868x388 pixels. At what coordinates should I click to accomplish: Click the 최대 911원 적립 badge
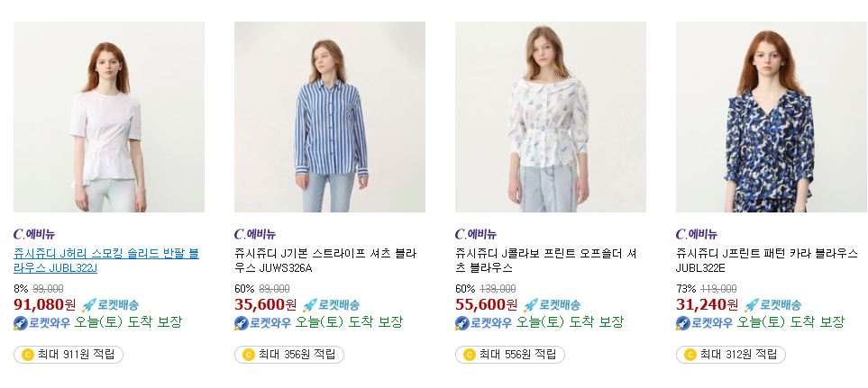[69, 355]
